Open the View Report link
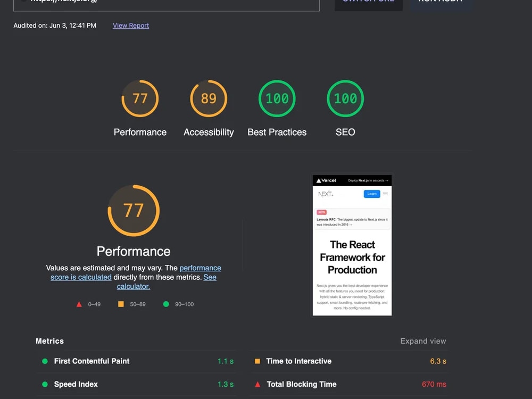This screenshot has width=532, height=399. click(131, 26)
